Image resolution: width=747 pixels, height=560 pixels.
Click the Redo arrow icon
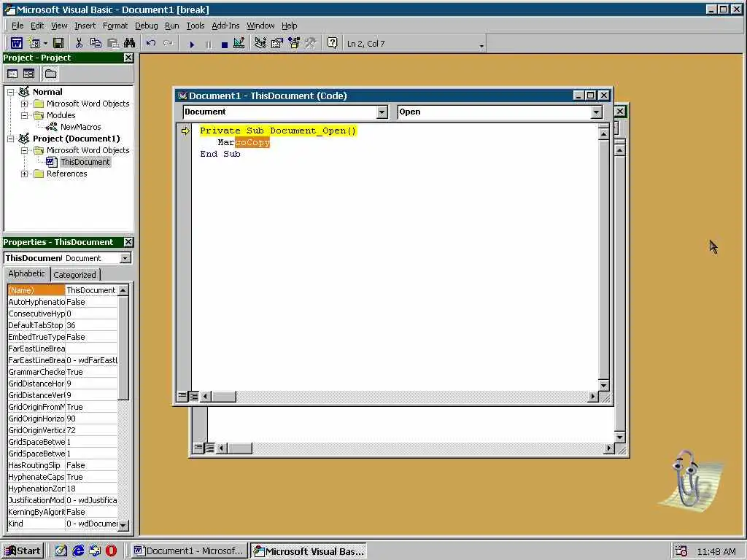[x=169, y=43]
